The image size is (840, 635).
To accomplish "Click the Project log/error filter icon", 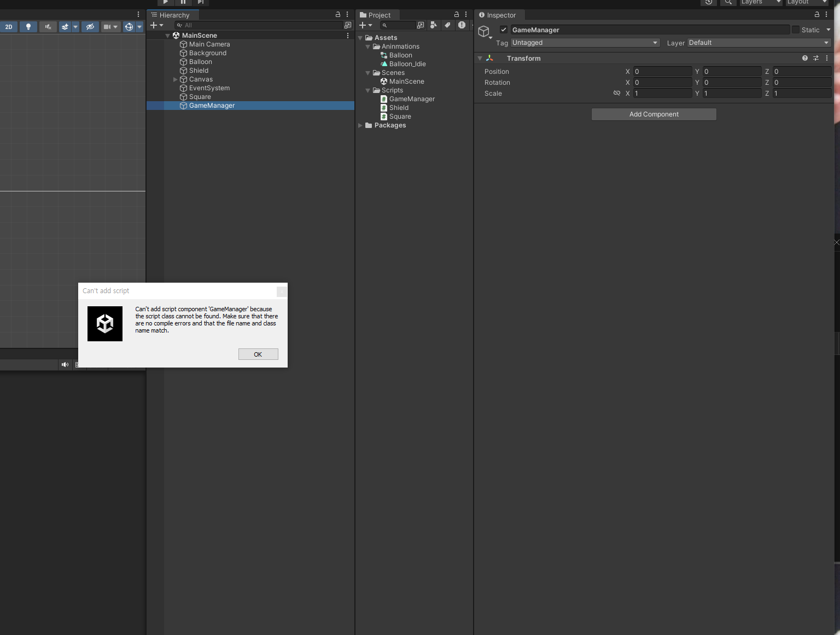I will tap(462, 25).
